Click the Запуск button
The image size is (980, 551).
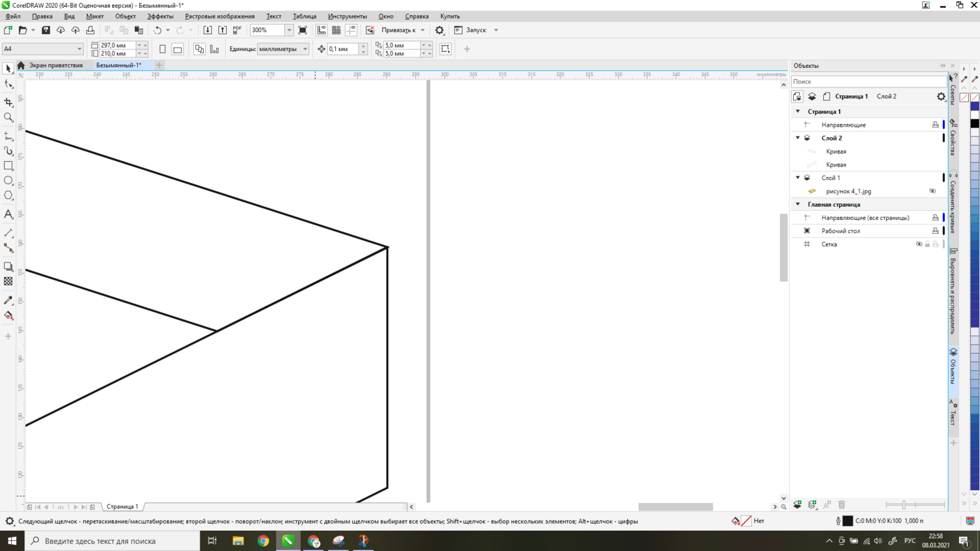(x=476, y=30)
